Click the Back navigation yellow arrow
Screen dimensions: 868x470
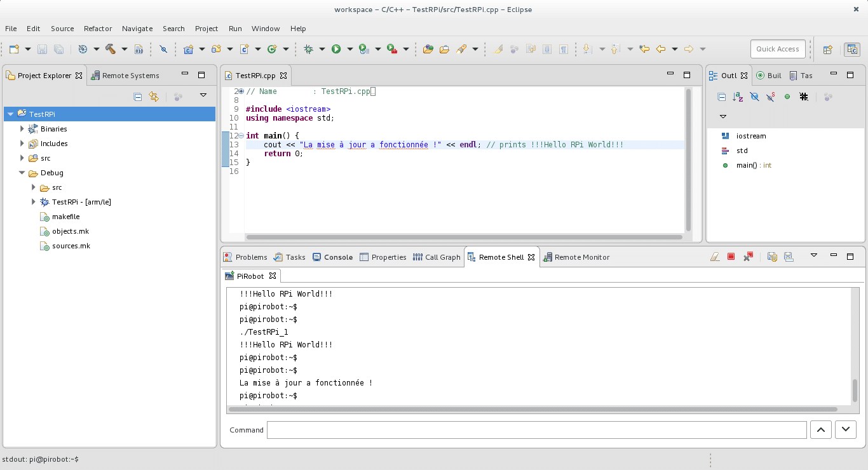click(661, 49)
